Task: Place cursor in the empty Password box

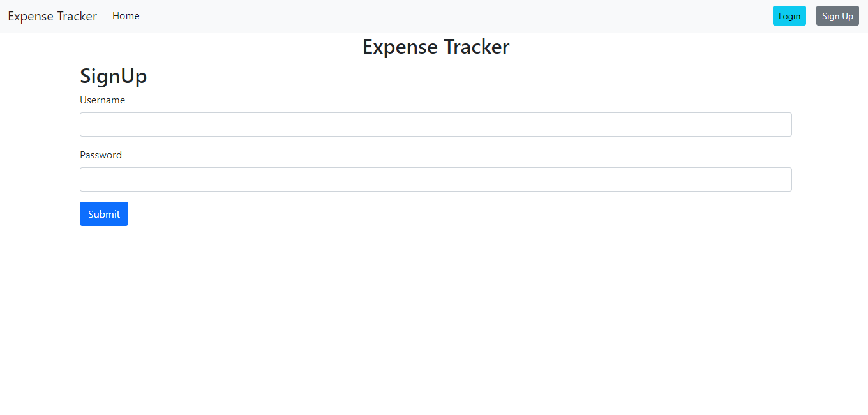Action: click(435, 179)
